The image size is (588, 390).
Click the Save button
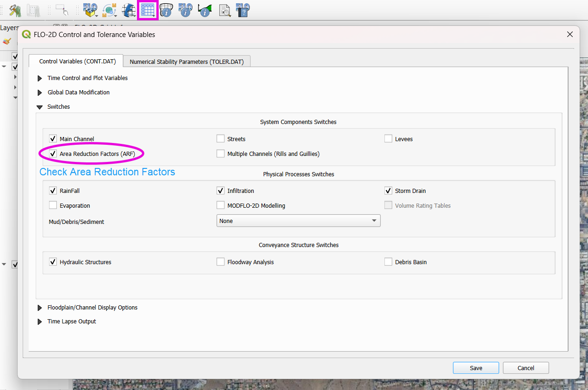[x=476, y=368]
